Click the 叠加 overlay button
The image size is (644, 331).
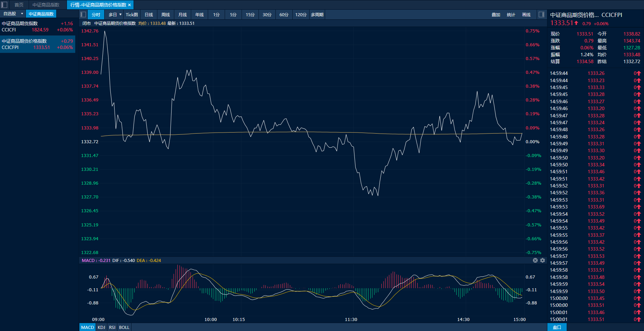[x=496, y=14]
